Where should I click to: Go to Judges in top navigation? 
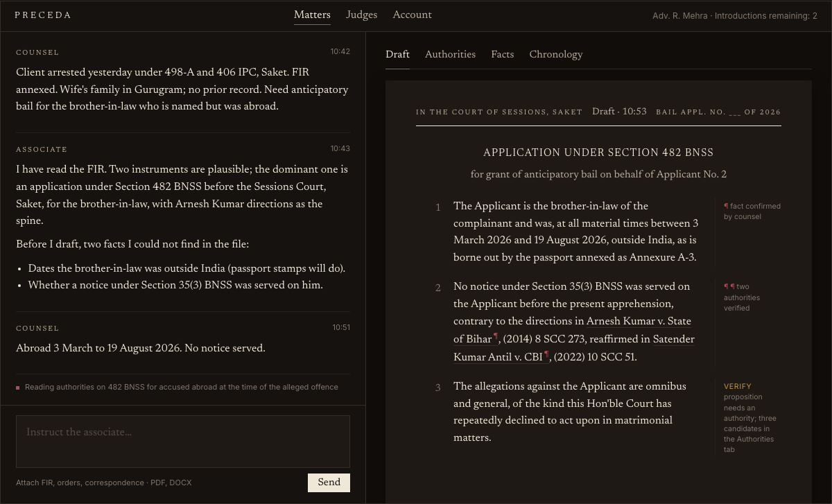point(362,15)
